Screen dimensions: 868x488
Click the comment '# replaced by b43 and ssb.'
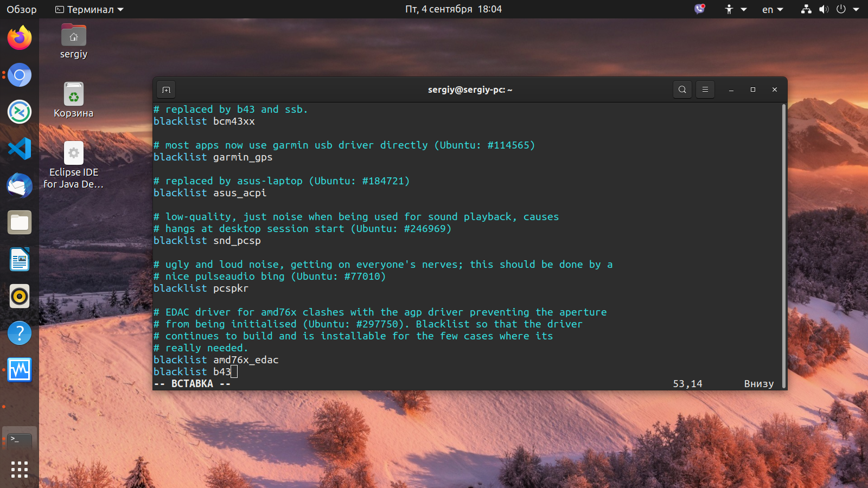[x=231, y=110]
